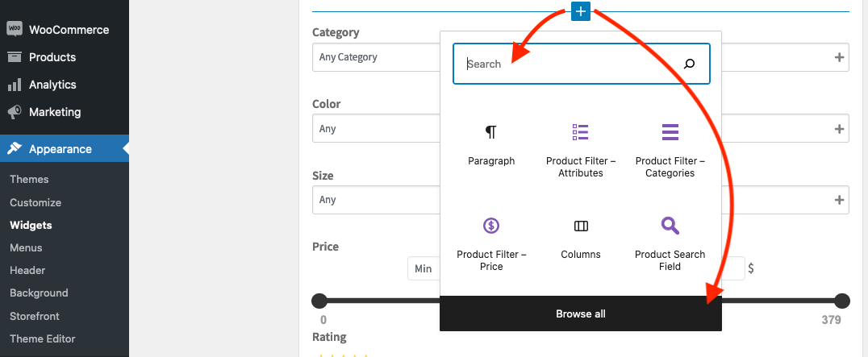
Task: Expand the Color filter plus arrow
Action: pyautogui.click(x=839, y=129)
